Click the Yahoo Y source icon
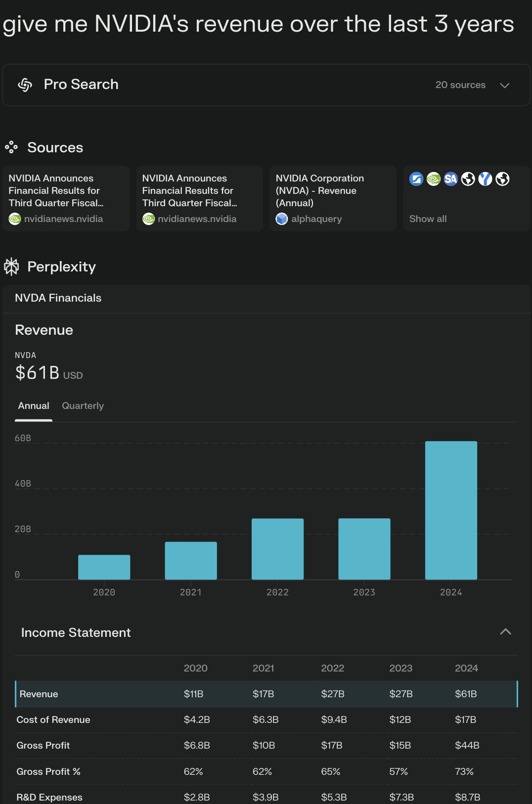Viewport: 532px width, 804px height. (485, 179)
